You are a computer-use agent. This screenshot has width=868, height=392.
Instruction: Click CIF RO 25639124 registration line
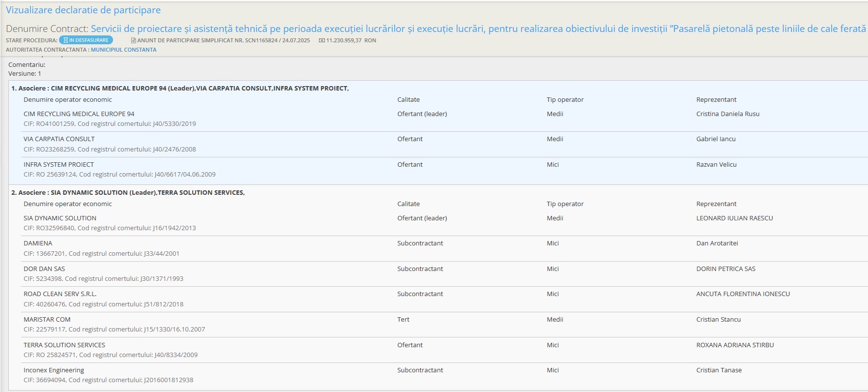[119, 175]
